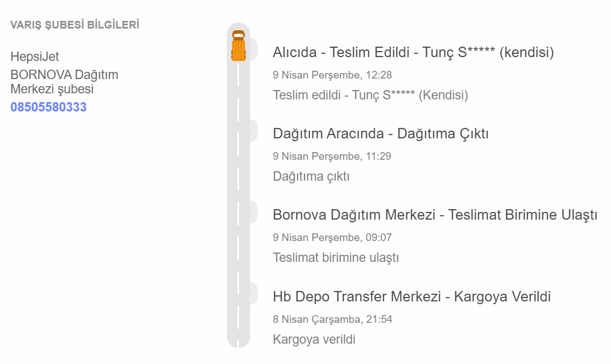
Task: Open the Bornova Dağıtım Merkezi - Teslimat Birimine Ulaştı title
Action: [x=435, y=215]
